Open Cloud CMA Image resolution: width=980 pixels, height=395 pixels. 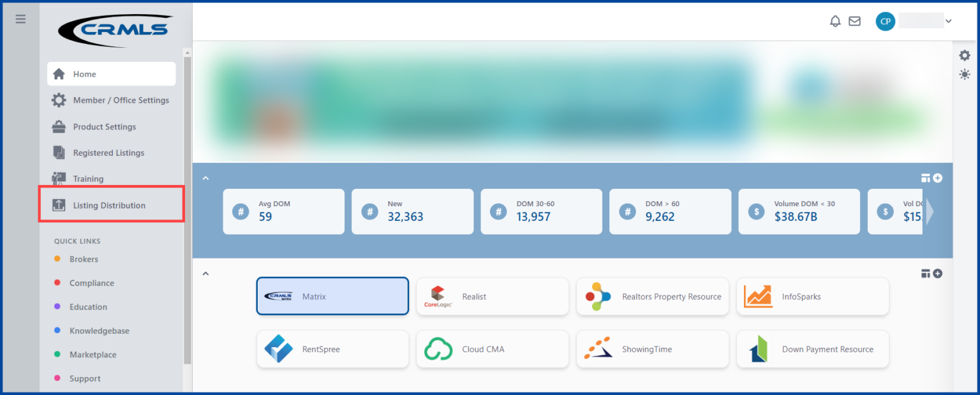pos(492,349)
